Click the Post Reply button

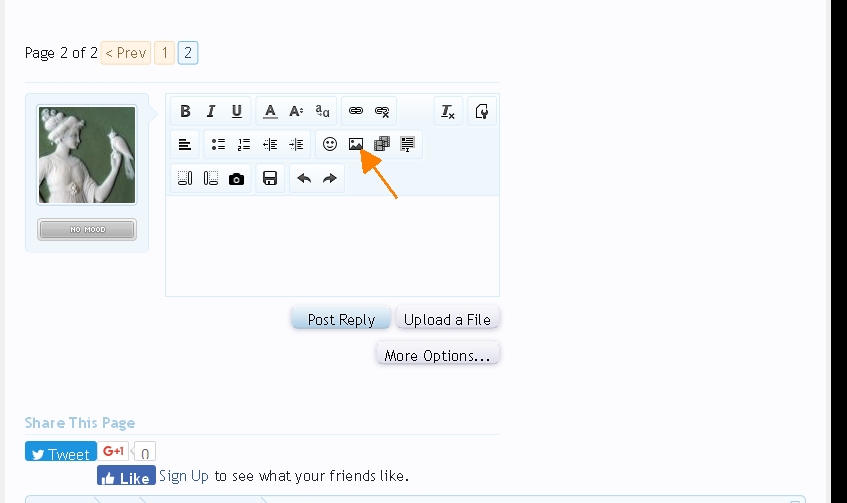click(341, 319)
